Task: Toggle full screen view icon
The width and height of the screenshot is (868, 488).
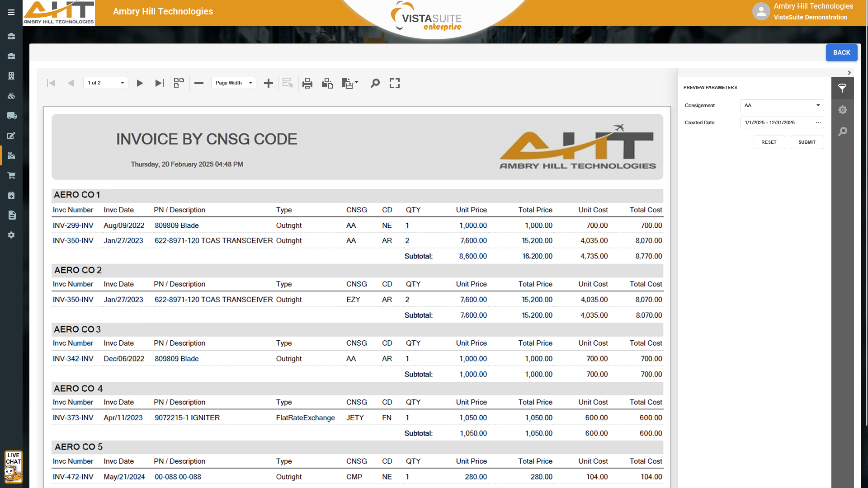Action: tap(395, 83)
